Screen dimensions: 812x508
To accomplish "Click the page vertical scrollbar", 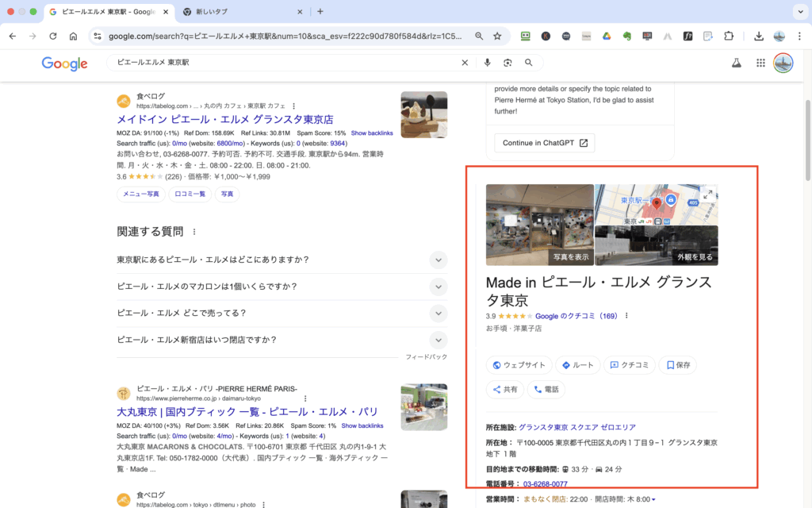I will pos(807,140).
